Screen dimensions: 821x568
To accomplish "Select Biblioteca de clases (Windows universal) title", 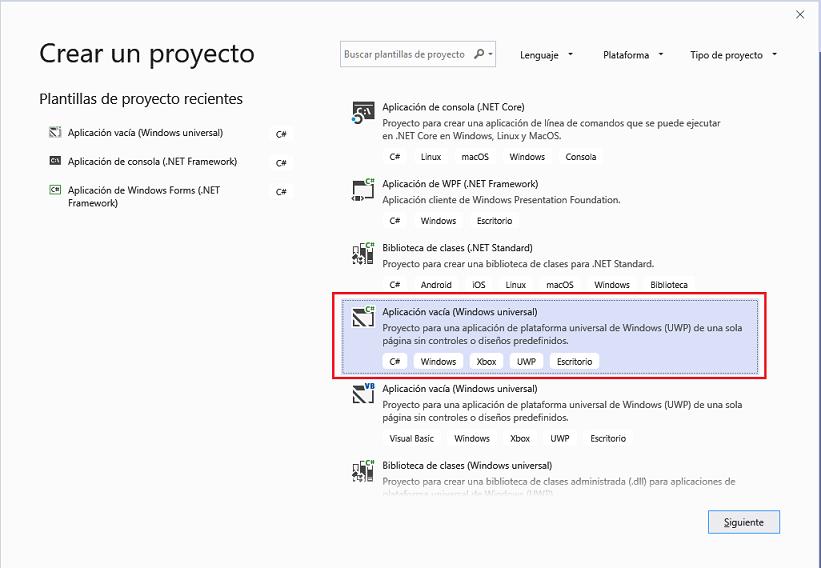I will coord(467,465).
